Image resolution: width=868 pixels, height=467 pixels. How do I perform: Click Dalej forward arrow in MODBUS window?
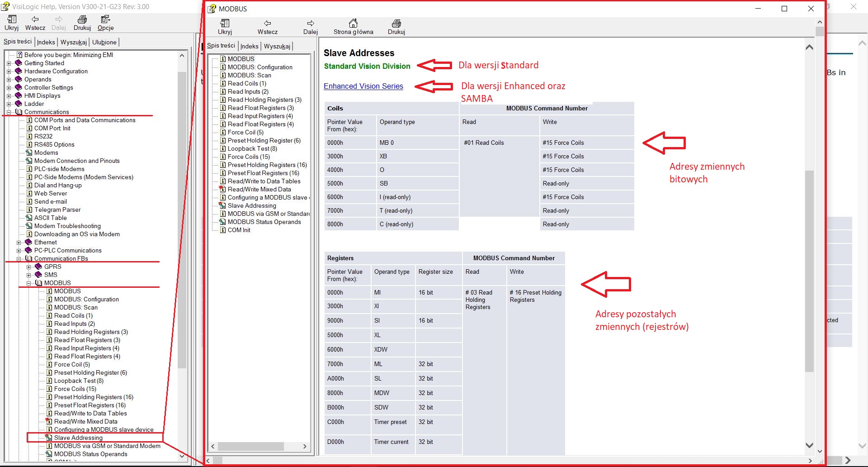coord(311,23)
